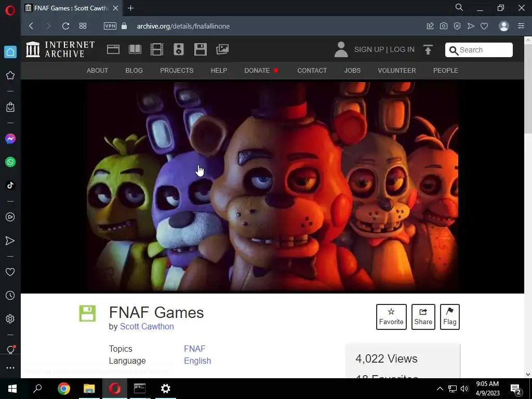Screen dimensions: 532x399
Task: Open the Audio speaker icon
Action: point(179,49)
